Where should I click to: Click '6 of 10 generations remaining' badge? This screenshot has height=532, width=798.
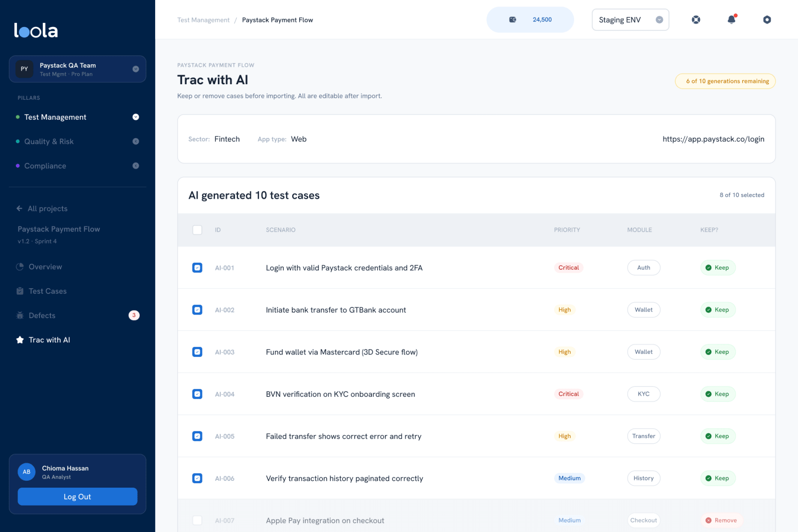coord(725,81)
